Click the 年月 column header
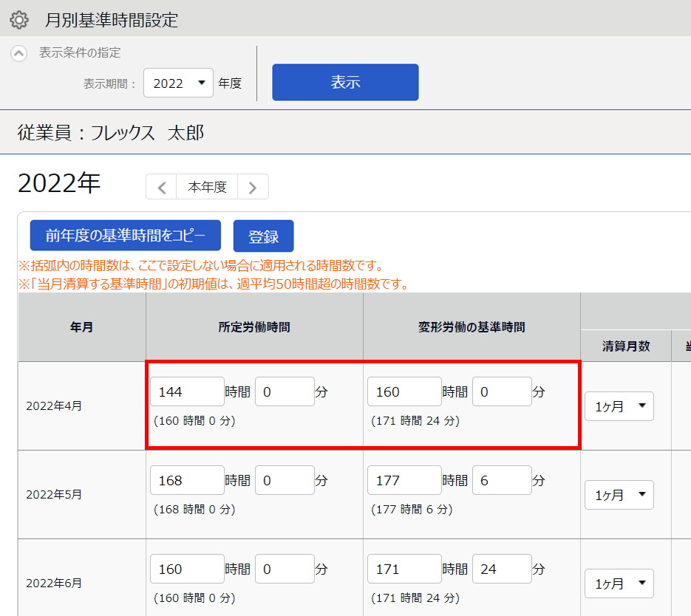Screen dimensions: 691x616 [82, 327]
